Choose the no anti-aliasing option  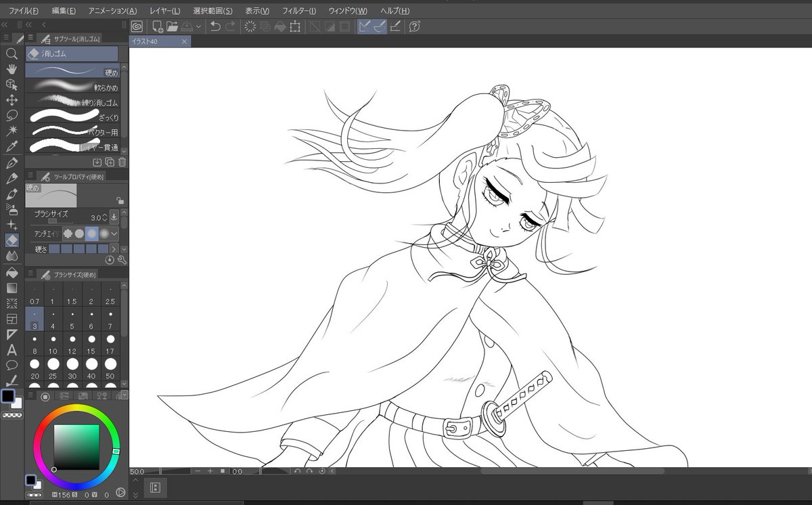68,233
